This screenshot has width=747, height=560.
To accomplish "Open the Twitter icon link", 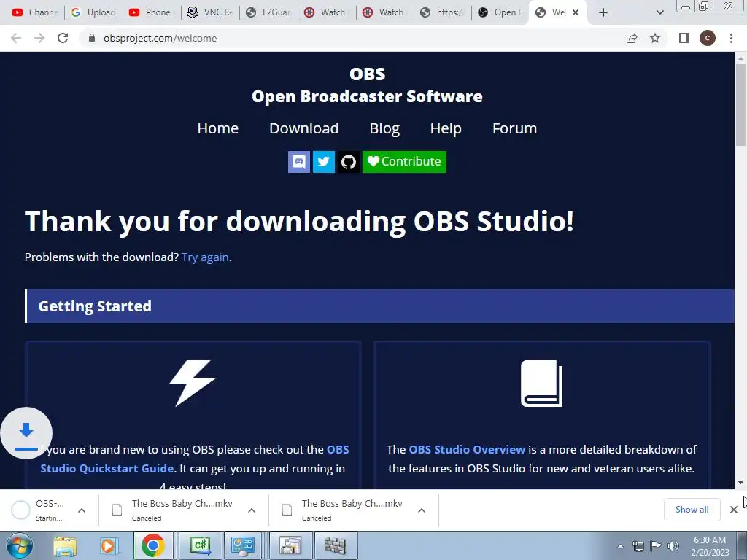I will (323, 162).
